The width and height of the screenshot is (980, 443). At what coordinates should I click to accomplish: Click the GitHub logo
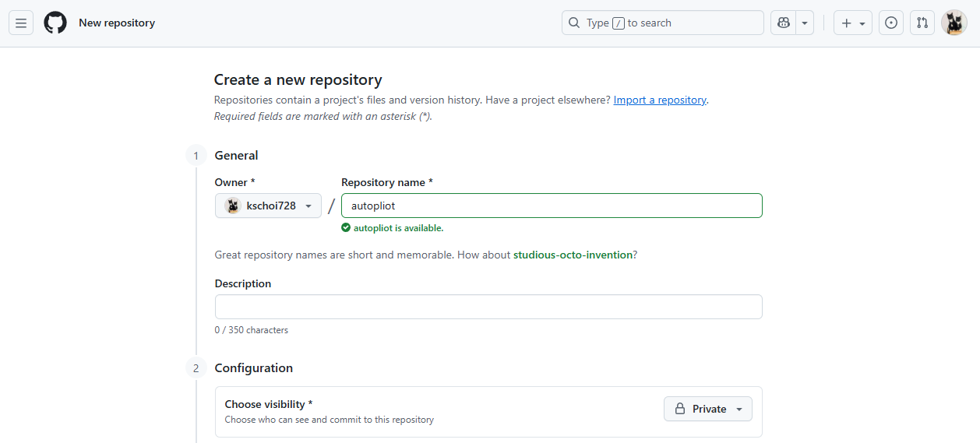(55, 23)
